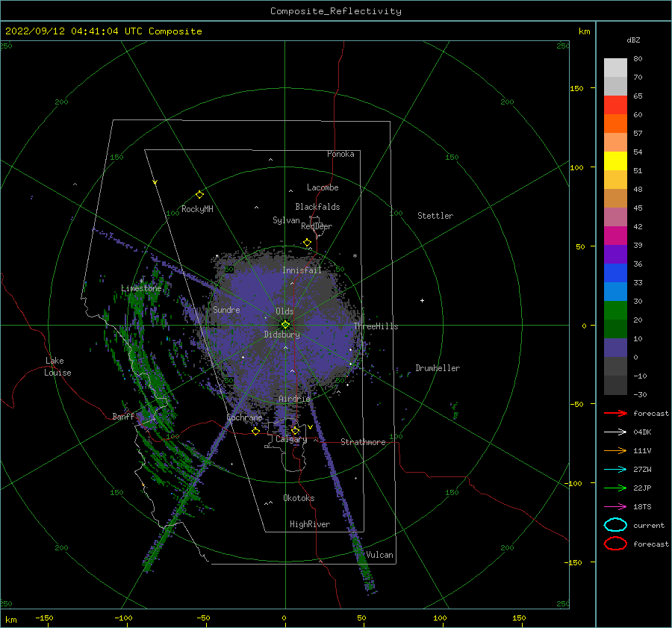Click the red forecast ellipse icon
The image size is (672, 628).
coord(615,544)
